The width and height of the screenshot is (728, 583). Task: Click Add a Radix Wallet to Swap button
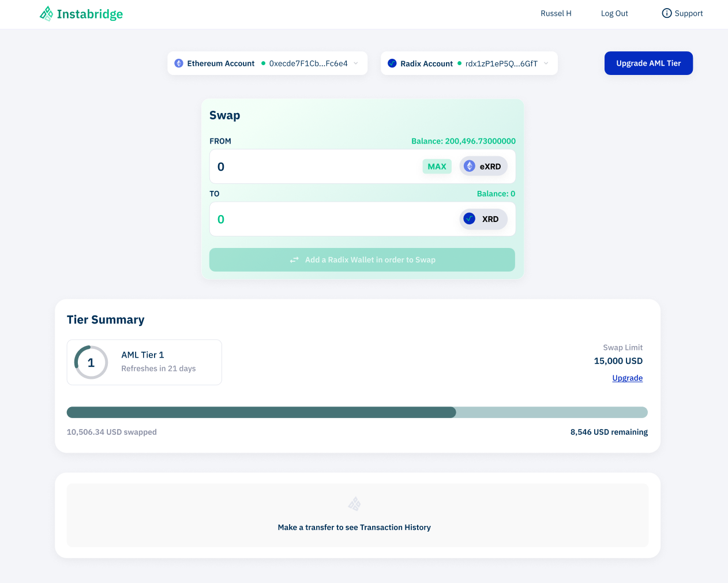[362, 260]
